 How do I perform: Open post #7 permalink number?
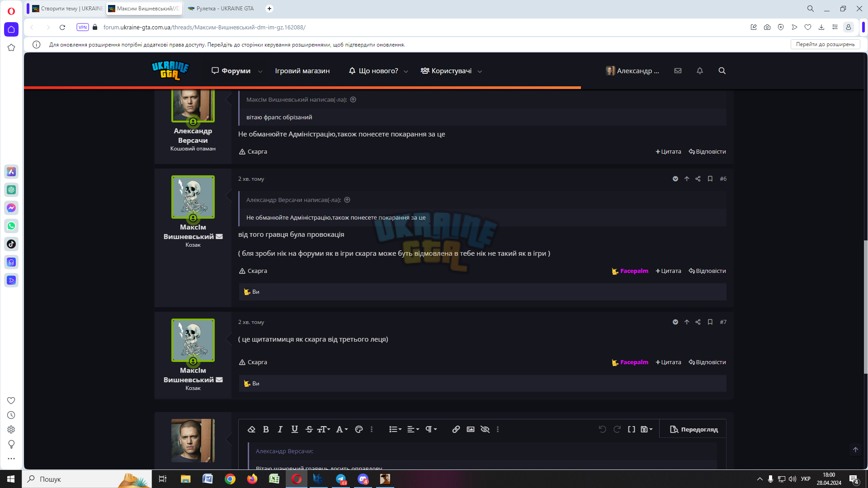click(x=723, y=322)
